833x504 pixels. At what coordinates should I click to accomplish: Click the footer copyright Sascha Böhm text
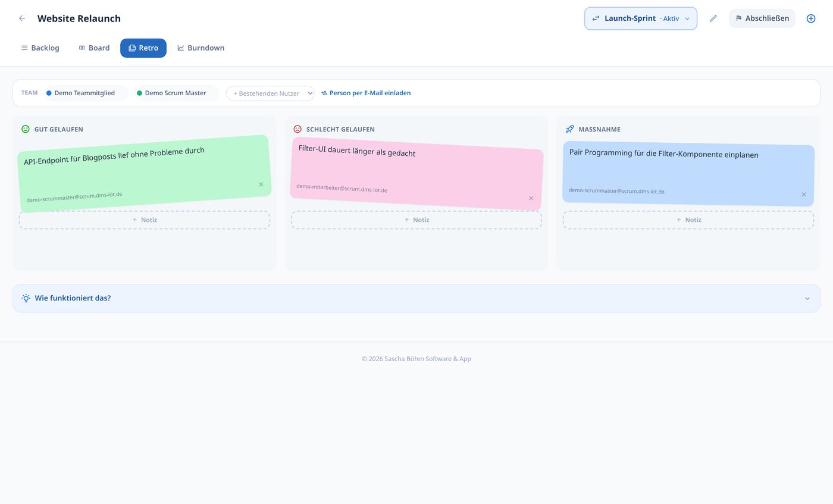pyautogui.click(x=416, y=359)
